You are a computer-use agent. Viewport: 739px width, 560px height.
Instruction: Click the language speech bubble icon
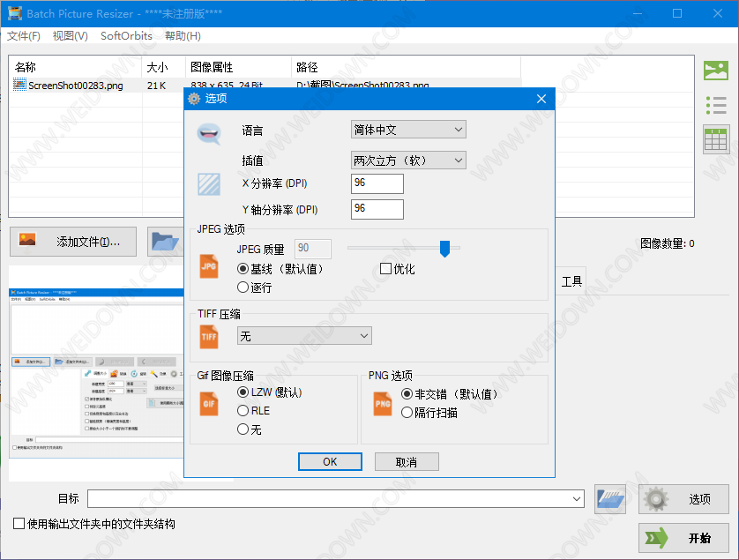[x=209, y=134]
